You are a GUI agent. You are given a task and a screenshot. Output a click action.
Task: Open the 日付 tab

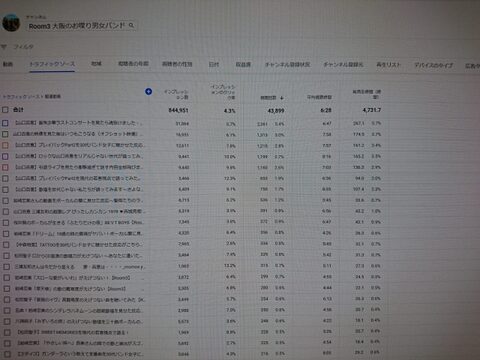(214, 64)
